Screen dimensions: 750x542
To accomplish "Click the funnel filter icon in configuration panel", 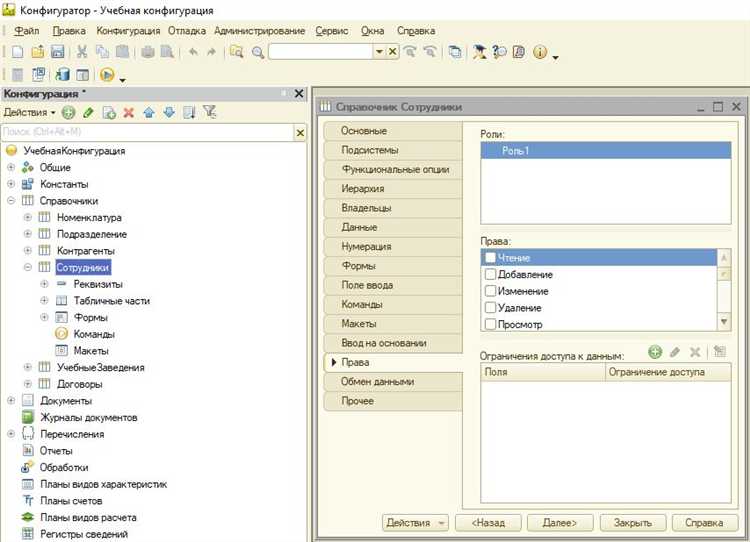I will coord(209,113).
